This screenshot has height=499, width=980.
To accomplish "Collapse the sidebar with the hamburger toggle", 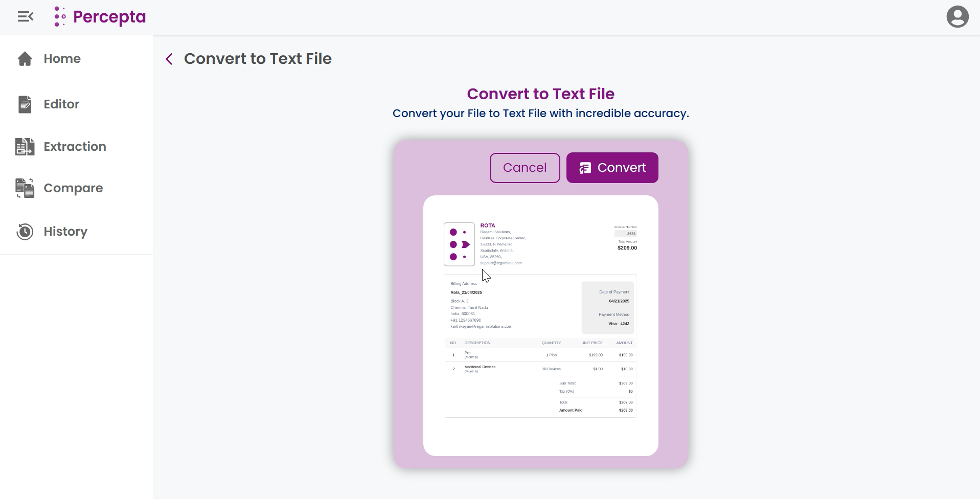I will [26, 16].
